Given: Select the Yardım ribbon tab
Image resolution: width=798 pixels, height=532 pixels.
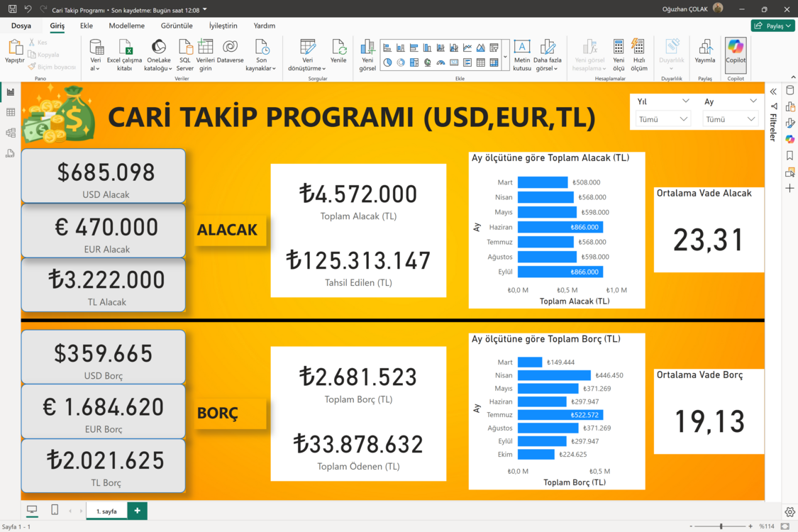Looking at the screenshot, I should click(x=265, y=26).
